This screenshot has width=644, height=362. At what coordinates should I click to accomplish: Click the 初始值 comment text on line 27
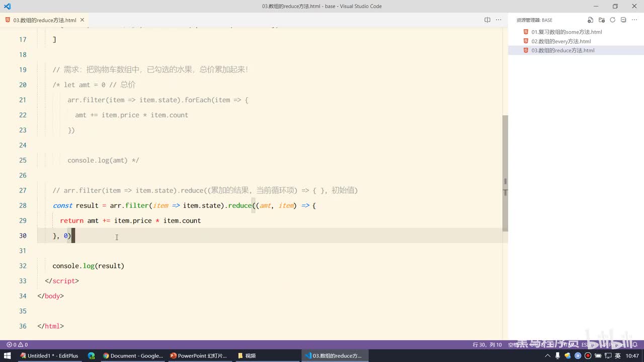343,191
